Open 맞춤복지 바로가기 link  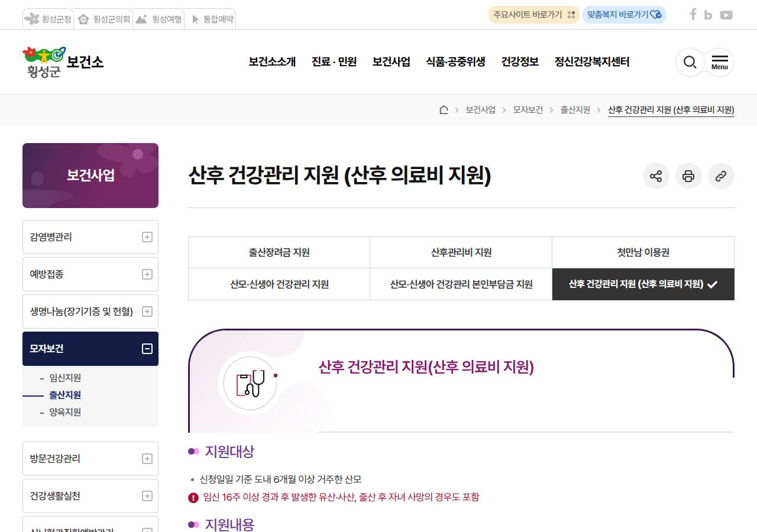coord(625,15)
